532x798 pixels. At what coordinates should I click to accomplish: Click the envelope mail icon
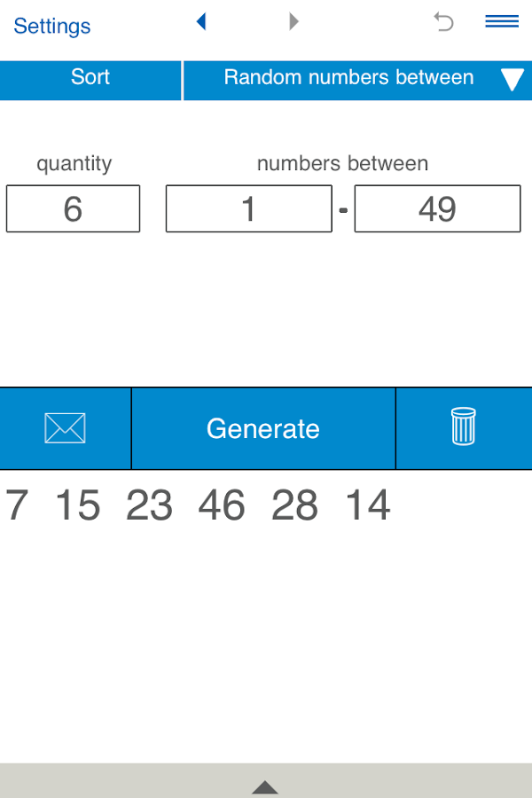(x=65, y=428)
